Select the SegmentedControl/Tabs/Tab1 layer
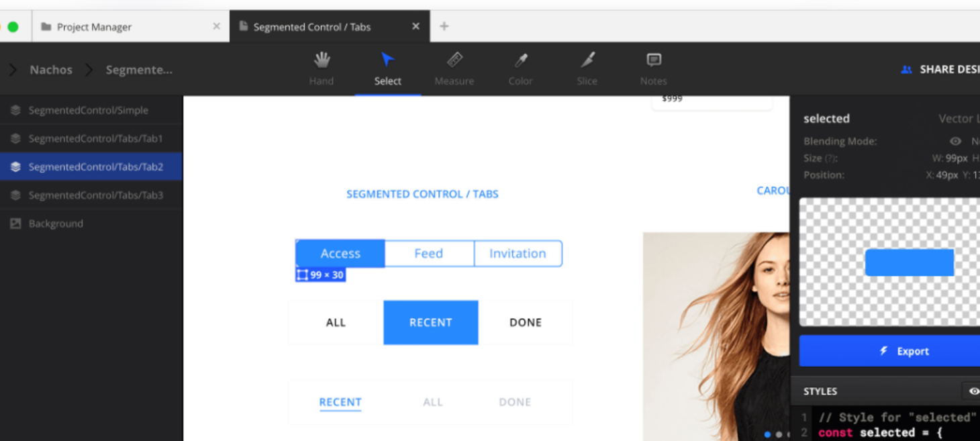Screen dimensions: 980x441 pos(91,138)
